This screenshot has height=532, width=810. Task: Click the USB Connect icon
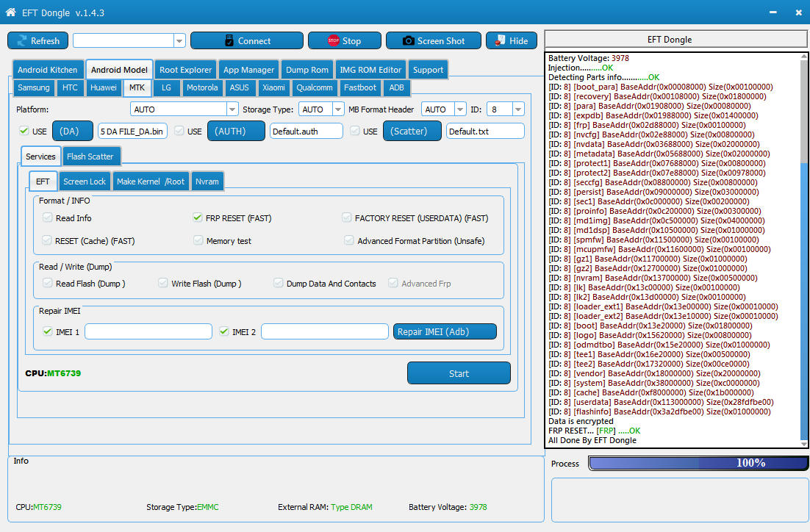point(229,41)
